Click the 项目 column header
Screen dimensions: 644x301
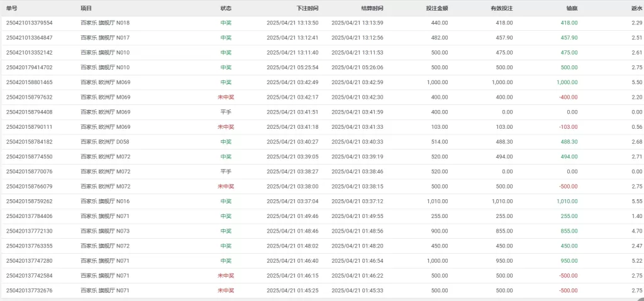click(x=86, y=8)
